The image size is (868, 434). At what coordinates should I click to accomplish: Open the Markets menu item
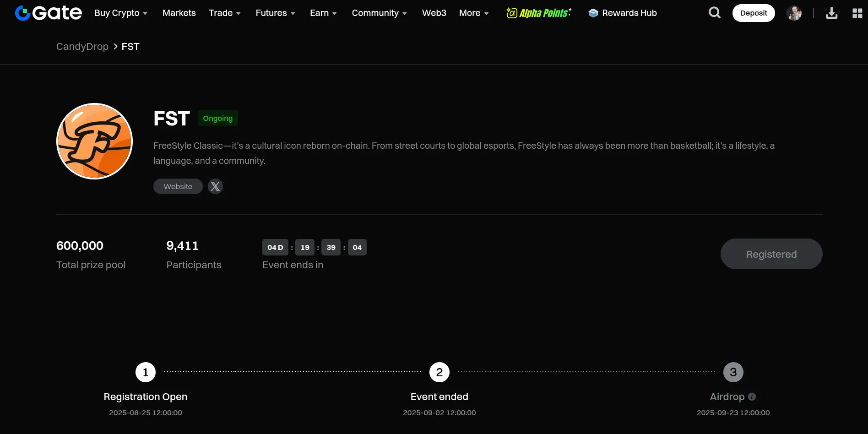pos(179,13)
